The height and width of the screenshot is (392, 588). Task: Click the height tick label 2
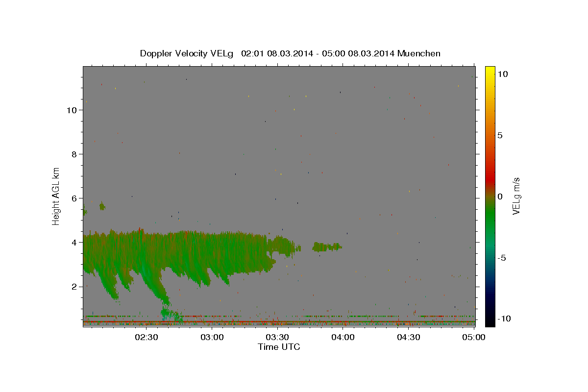(74, 286)
